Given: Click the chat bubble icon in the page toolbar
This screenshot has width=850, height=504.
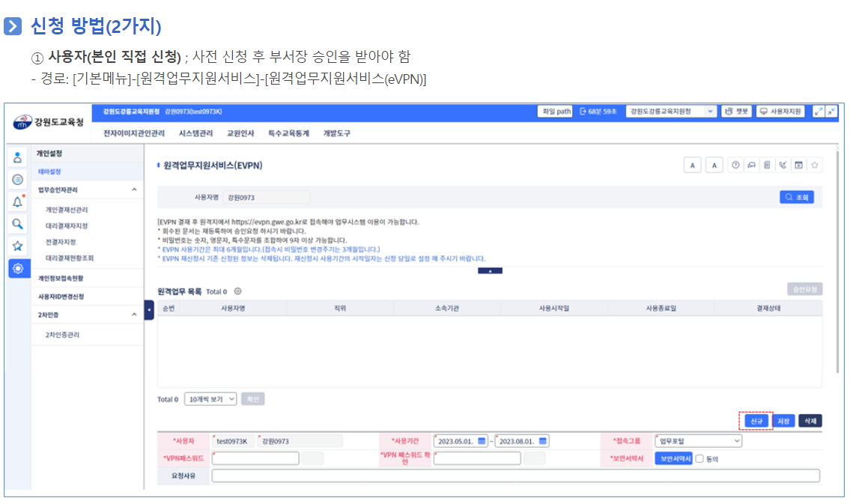Looking at the screenshot, I should (752, 164).
